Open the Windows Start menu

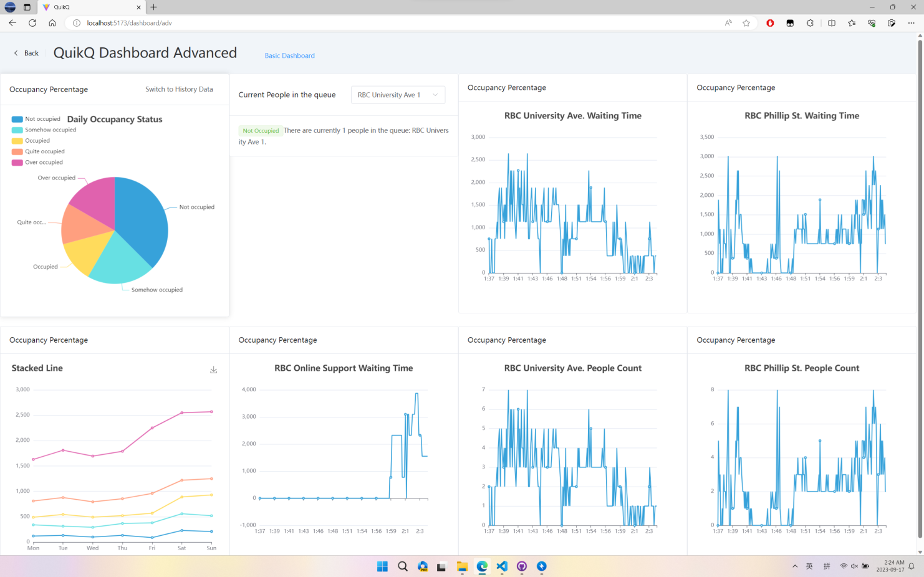pyautogui.click(x=382, y=566)
